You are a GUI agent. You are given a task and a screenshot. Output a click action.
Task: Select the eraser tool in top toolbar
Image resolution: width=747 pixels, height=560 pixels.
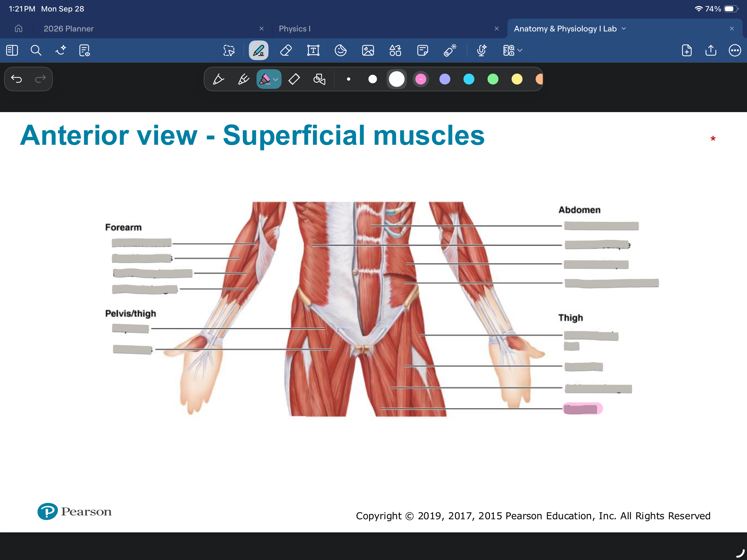286,51
